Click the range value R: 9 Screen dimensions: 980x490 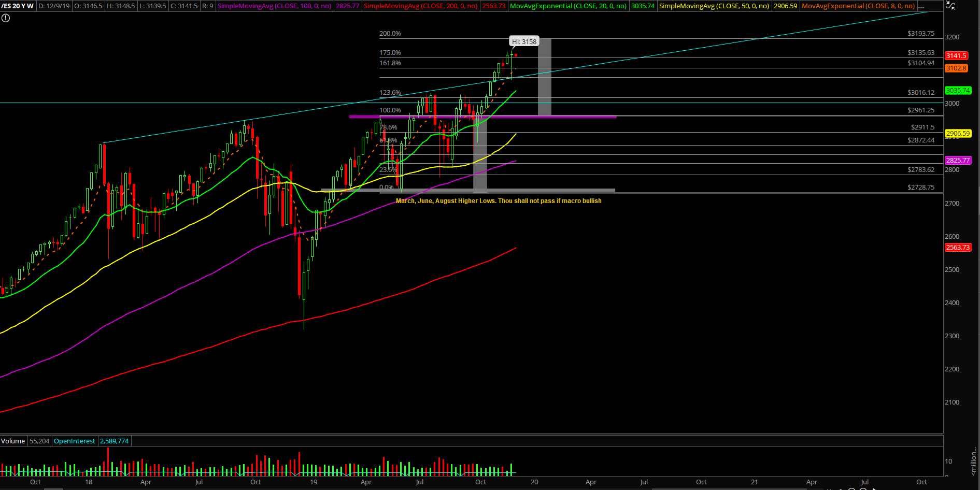(x=208, y=6)
